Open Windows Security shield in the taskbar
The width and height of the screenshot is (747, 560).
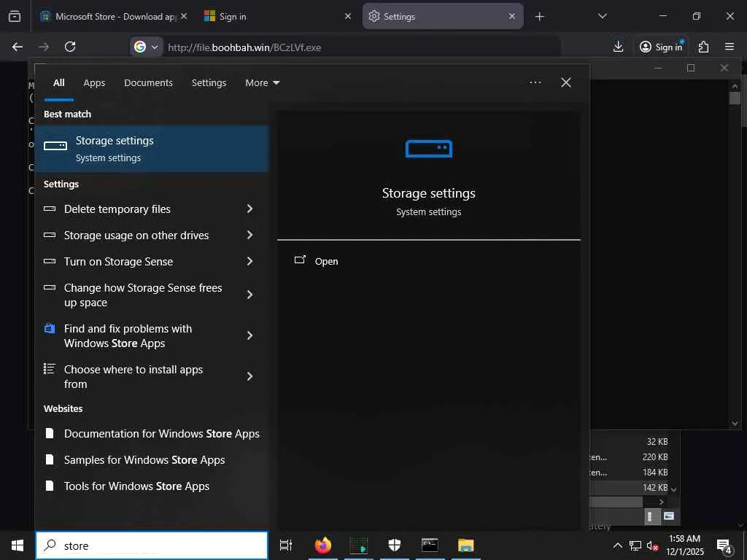(x=395, y=545)
